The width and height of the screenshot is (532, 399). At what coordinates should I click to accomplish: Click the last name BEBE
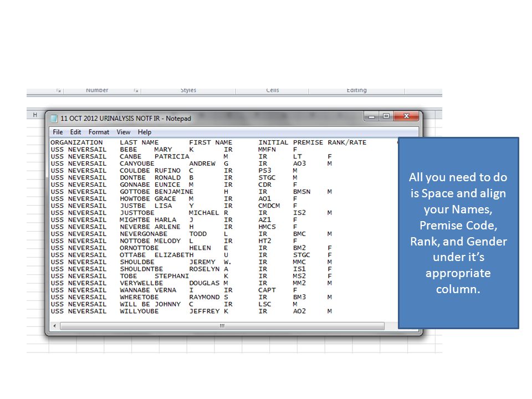pyautogui.click(x=128, y=150)
